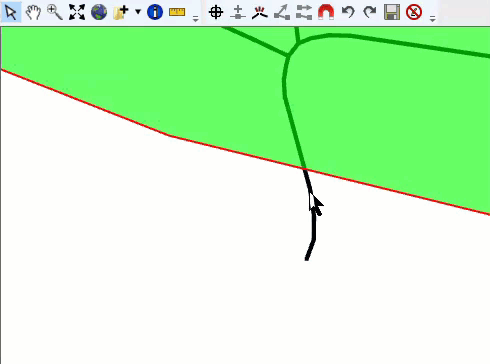Save edits with the floppy disk icon

point(392,13)
